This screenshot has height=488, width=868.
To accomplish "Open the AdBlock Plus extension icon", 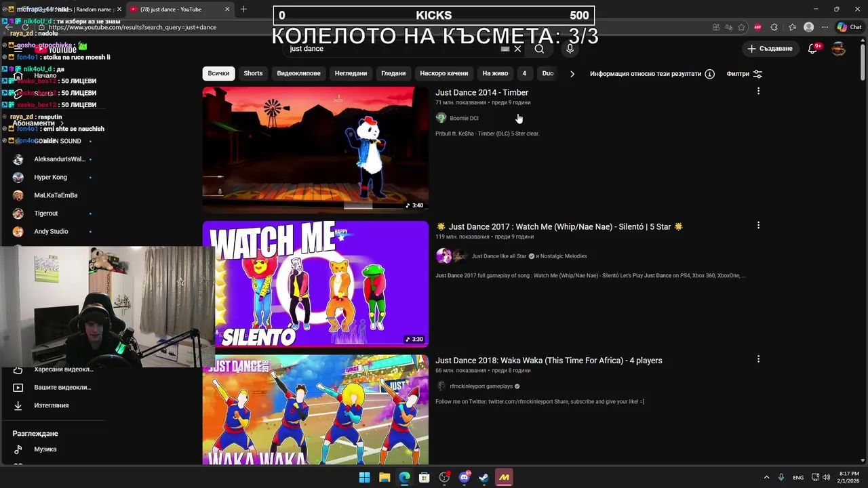I will [x=757, y=27].
